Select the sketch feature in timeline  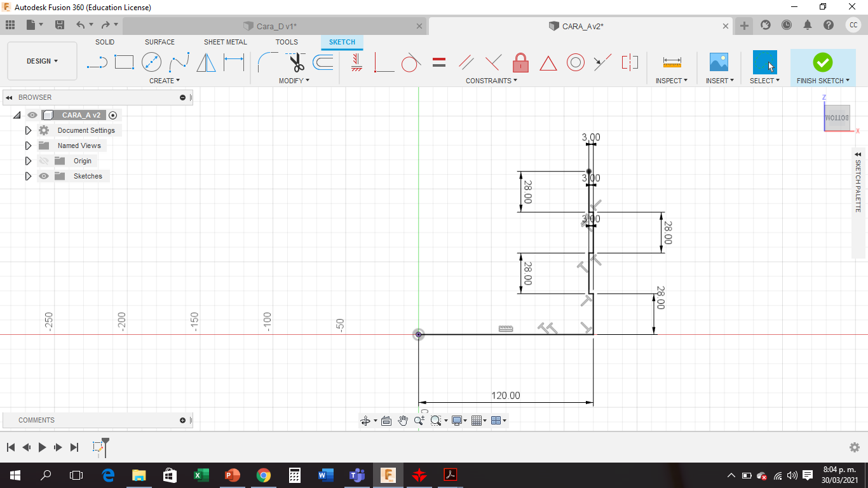point(98,447)
